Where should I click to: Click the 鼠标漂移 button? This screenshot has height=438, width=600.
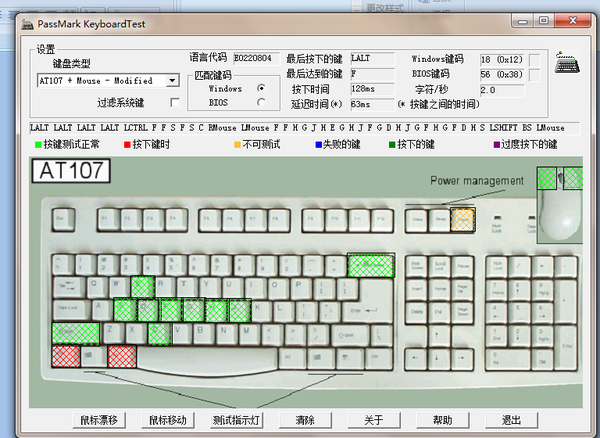click(x=99, y=420)
